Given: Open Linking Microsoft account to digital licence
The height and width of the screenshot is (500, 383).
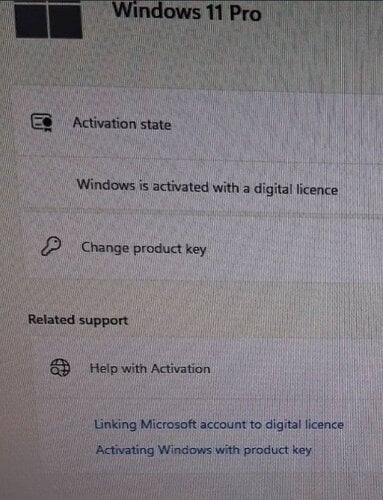Looking at the screenshot, I should (219, 425).
